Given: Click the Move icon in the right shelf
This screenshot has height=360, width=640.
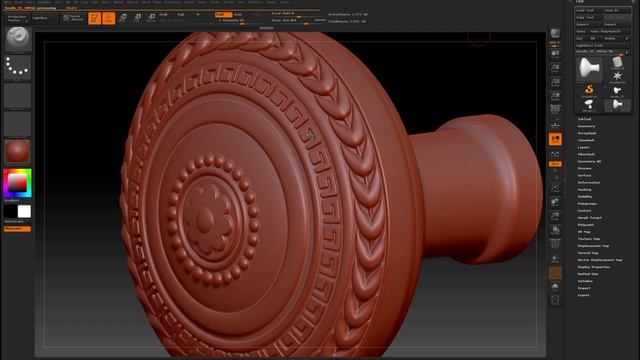Looking at the screenshot, I should point(555,202).
